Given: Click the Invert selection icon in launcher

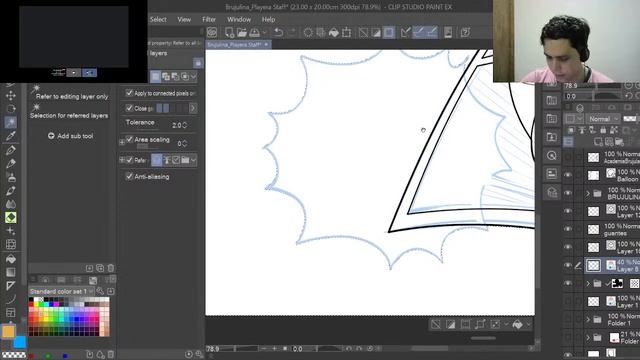Looking at the screenshot, I should 450,324.
